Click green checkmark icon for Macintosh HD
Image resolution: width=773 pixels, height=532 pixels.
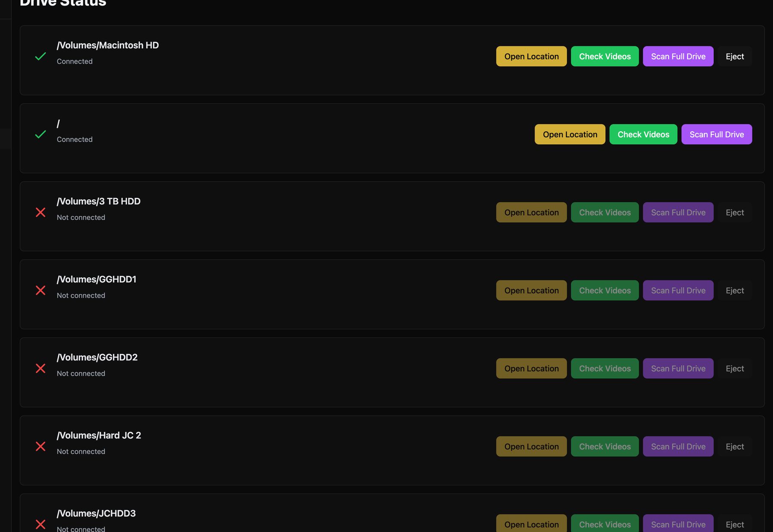click(x=40, y=56)
